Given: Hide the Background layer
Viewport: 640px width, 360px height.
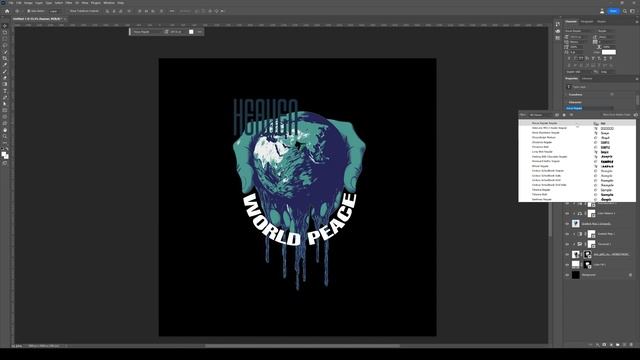Looking at the screenshot, I should click(567, 275).
